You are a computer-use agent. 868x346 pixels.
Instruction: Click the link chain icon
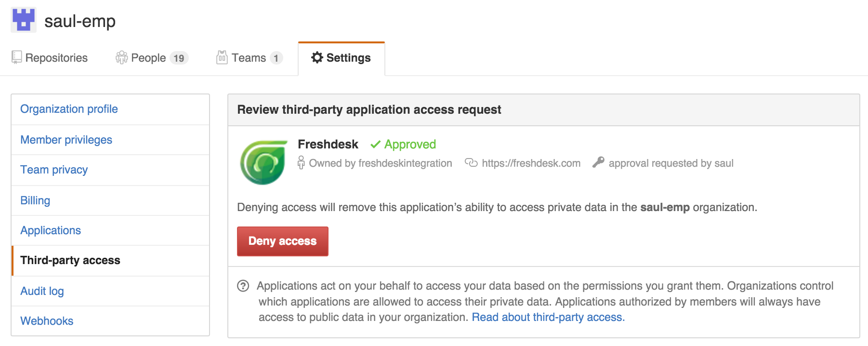471,163
